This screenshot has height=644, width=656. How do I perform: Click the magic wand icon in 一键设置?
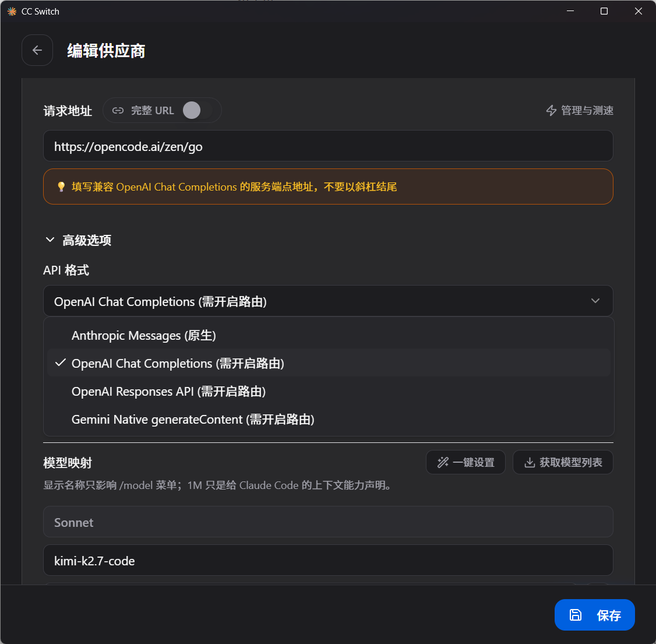coord(443,462)
